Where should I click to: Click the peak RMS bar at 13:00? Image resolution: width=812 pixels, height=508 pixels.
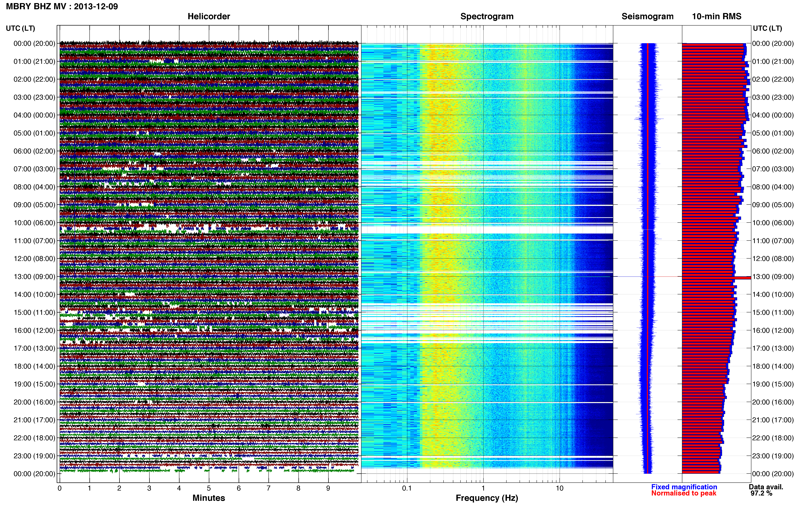click(716, 278)
